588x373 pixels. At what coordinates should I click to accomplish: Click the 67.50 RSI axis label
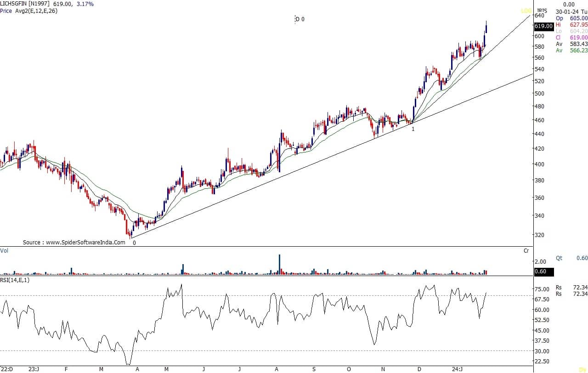[x=542, y=300]
